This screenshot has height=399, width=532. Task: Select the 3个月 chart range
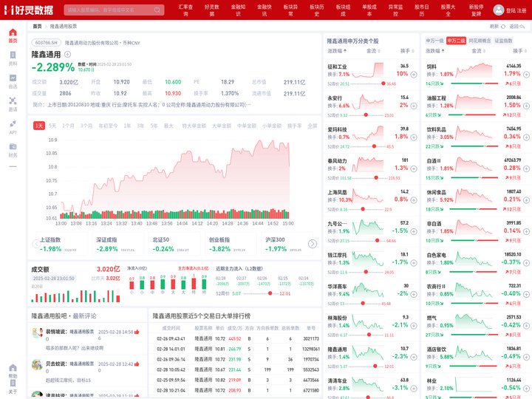click(x=86, y=126)
